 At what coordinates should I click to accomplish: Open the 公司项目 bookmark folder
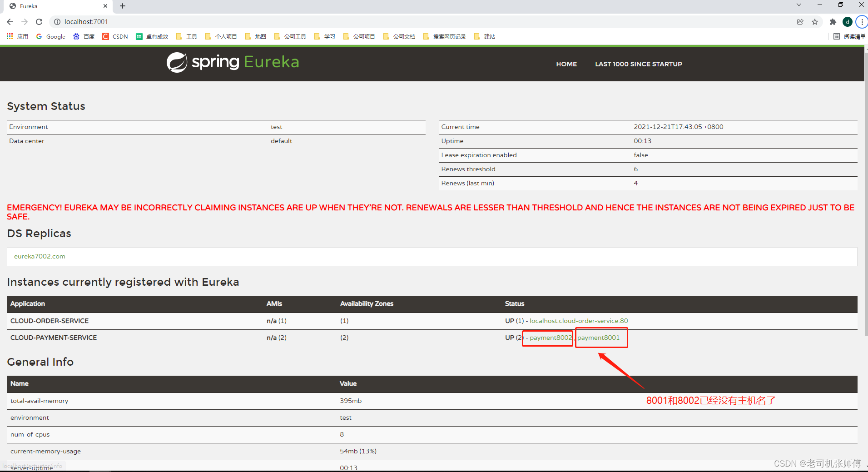[359, 36]
